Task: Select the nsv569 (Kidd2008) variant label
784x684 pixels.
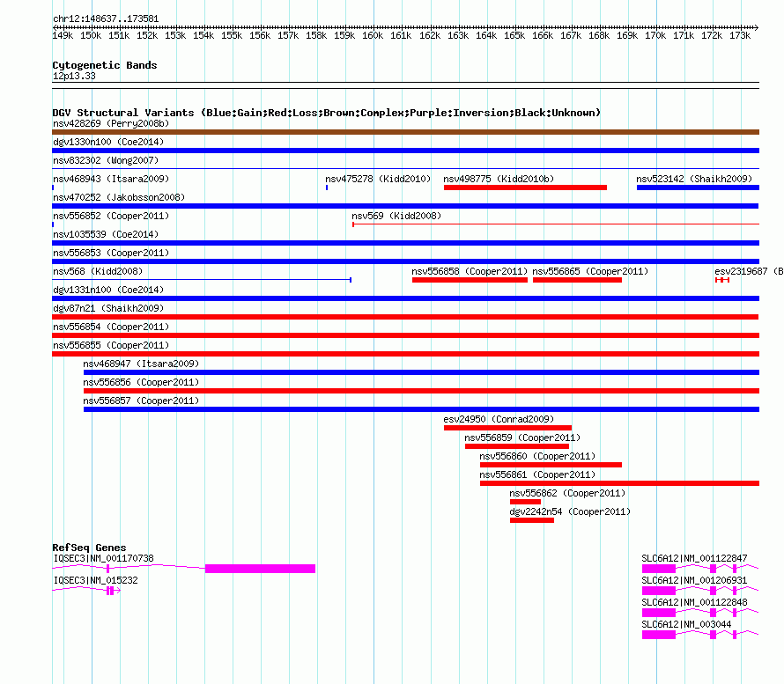Action: click(396, 216)
